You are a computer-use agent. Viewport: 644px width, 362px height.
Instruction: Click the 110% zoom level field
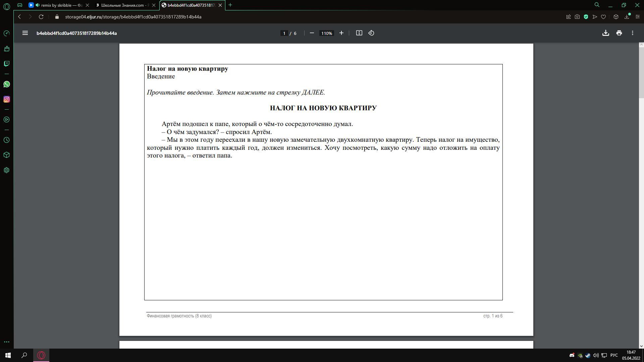326,33
